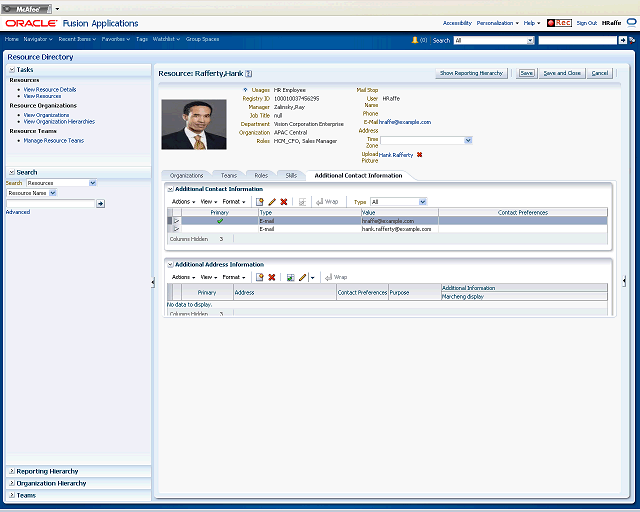This screenshot has height=512, width=640.
Task: Select row with hank.rafferty@example.com
Action: tap(387, 229)
